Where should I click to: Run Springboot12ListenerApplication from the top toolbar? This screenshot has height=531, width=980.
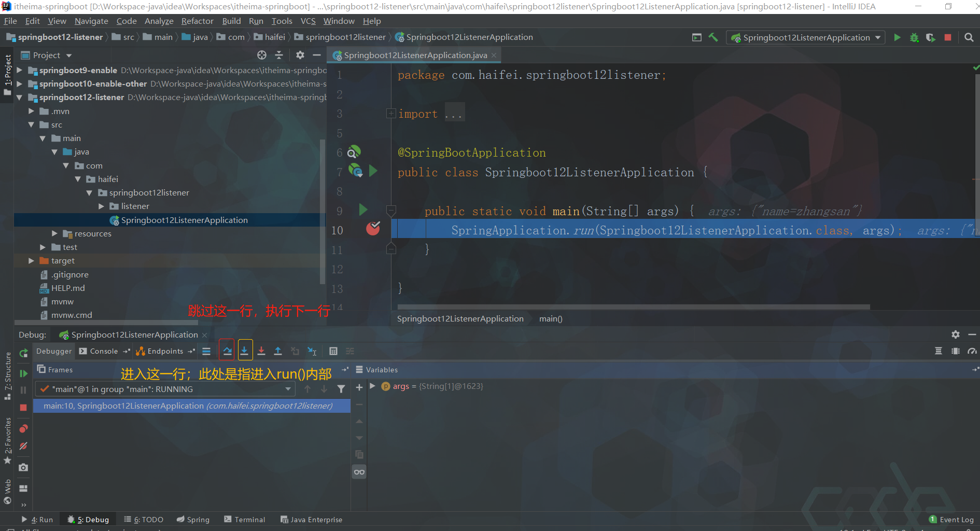[897, 37]
